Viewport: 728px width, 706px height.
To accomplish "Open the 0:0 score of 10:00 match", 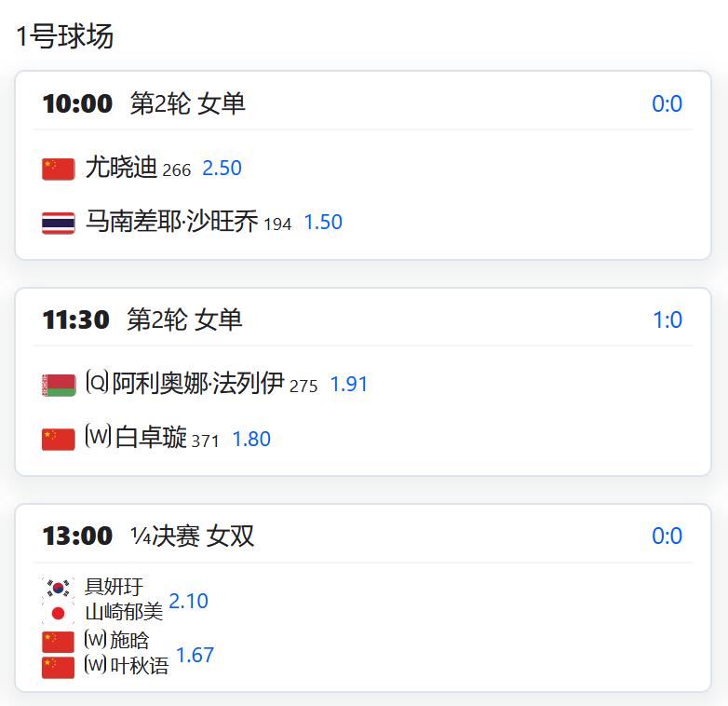I will coord(667,104).
